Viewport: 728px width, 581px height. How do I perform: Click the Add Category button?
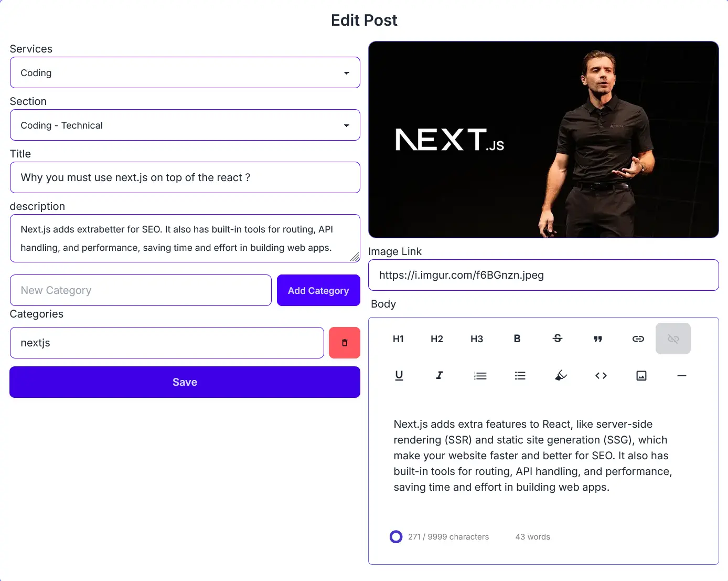point(318,290)
